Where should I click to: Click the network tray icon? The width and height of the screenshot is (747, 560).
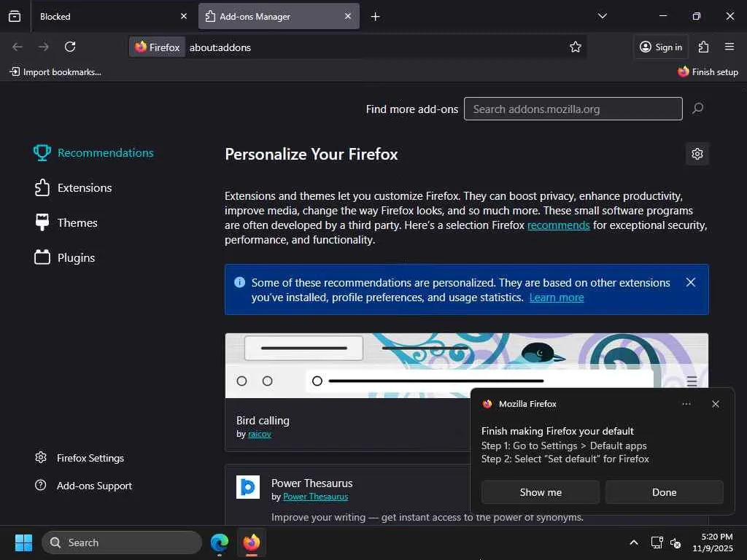pyautogui.click(x=657, y=542)
